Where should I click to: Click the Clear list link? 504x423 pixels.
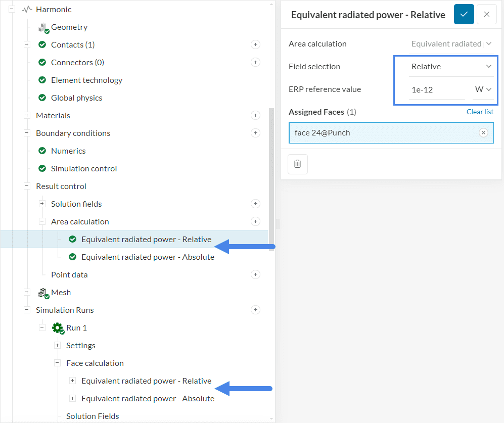tap(480, 112)
